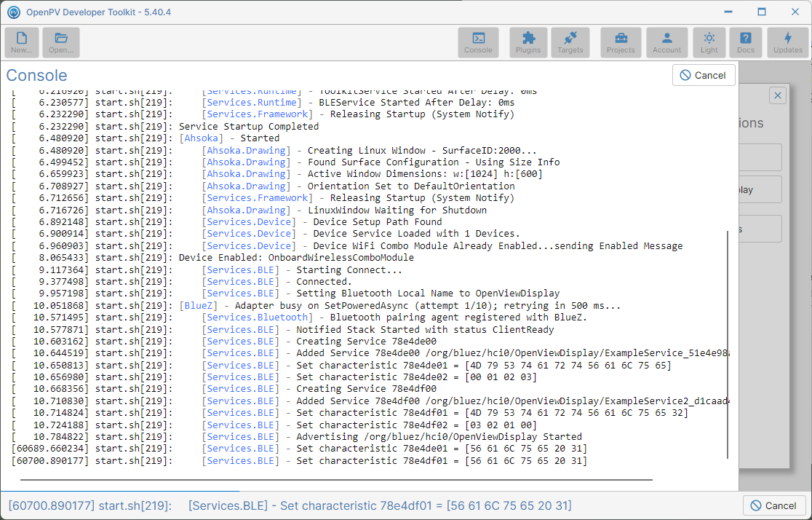Select the 'Orientation Set to DefaultOrientation' line
Viewport: 812px width, 520px height.
263,186
